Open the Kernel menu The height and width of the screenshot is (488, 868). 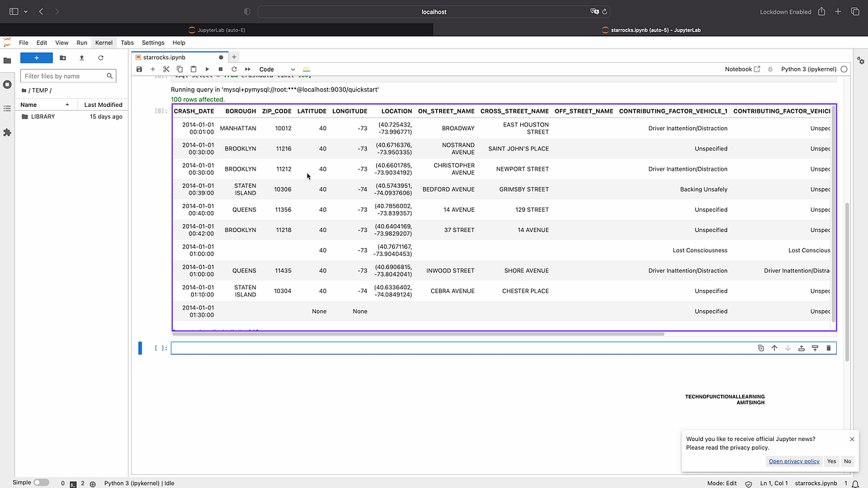tap(103, 42)
